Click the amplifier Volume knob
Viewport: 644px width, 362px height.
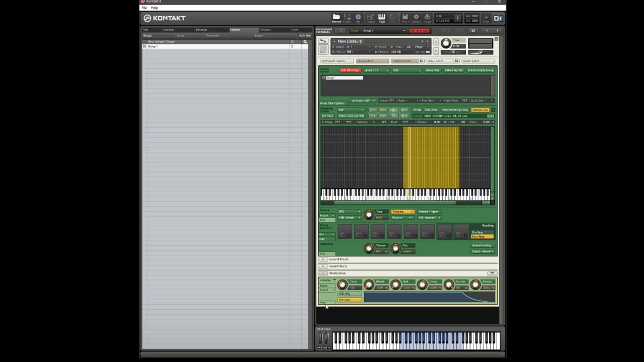click(x=369, y=248)
